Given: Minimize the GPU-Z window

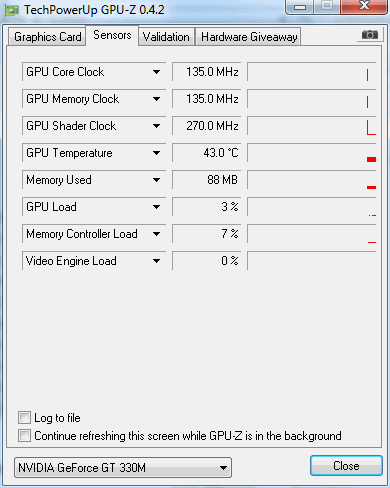Looking at the screenshot, I should [300, 7].
